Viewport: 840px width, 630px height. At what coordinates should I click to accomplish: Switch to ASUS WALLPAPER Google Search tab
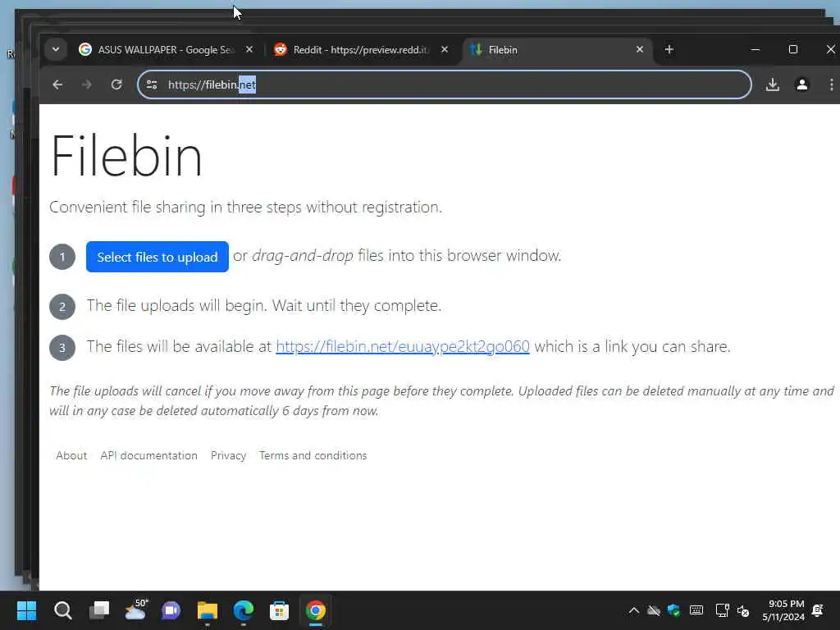tap(160, 50)
